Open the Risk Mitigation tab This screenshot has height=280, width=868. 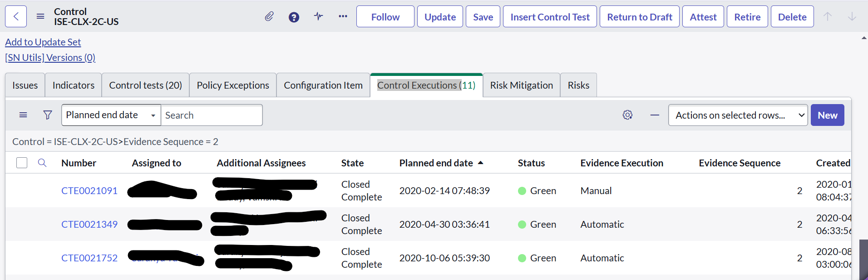tap(522, 85)
